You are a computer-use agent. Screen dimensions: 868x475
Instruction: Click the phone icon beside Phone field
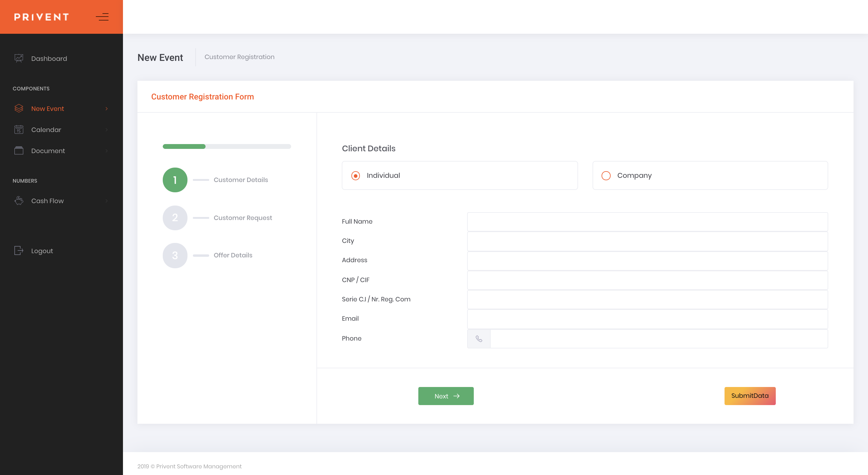[479, 338]
